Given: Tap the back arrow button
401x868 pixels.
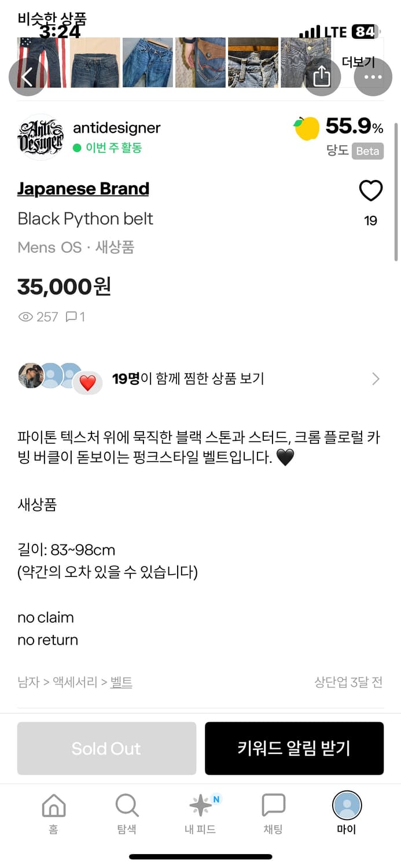Looking at the screenshot, I should coord(27,77).
